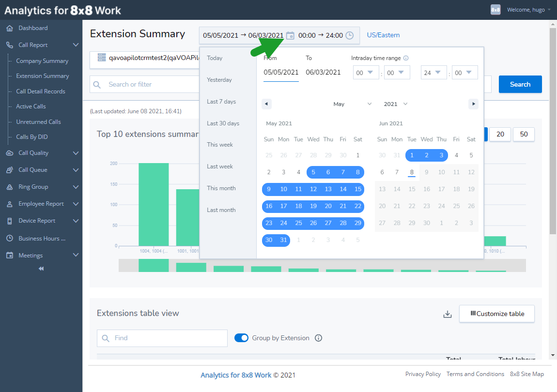Select the Device Report sidebar icon
The width and height of the screenshot is (557, 392).
(11, 221)
